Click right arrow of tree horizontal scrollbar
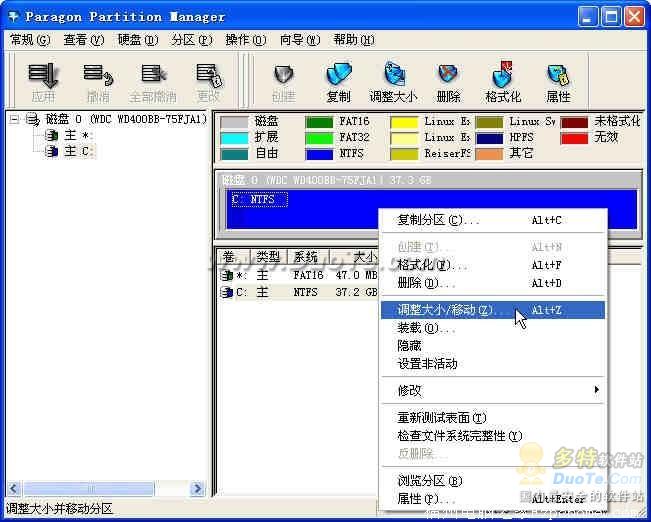This screenshot has width=651, height=522. [x=197, y=488]
